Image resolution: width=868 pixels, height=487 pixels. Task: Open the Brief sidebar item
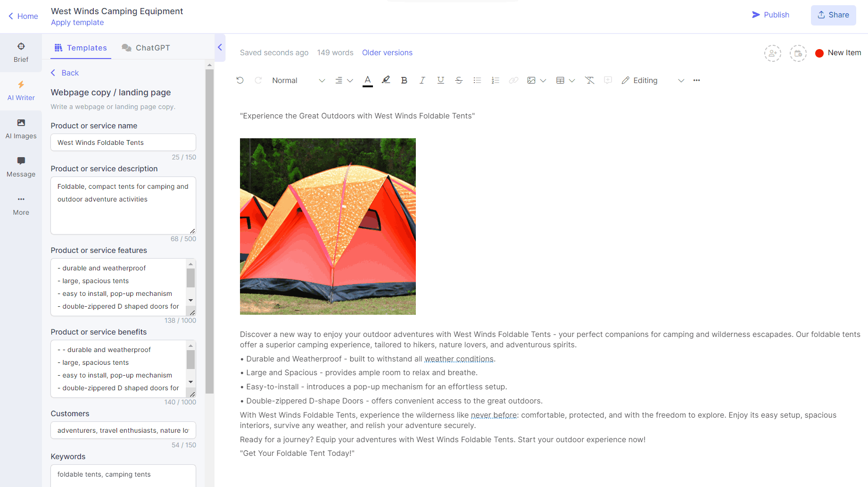pos(21,52)
